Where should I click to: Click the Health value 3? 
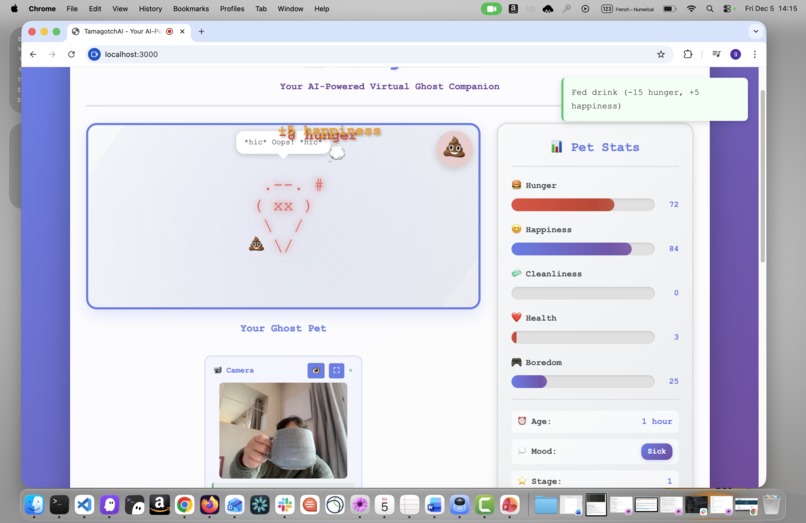coord(676,337)
